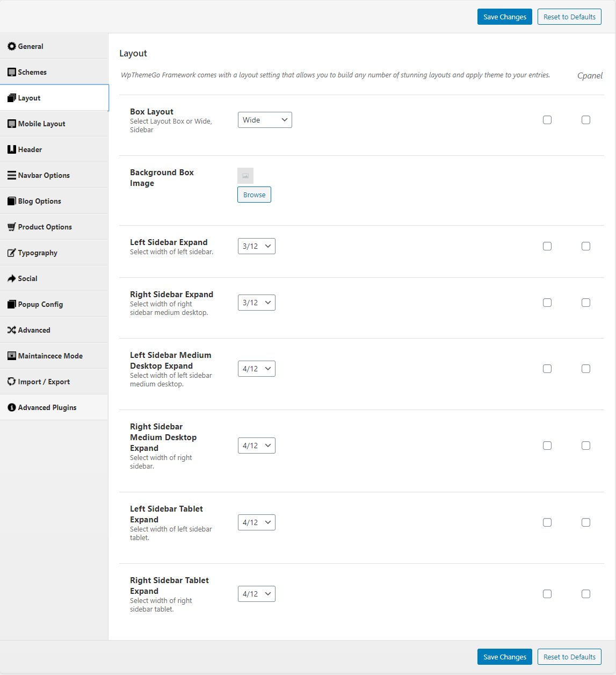Click the Typography pencil edit icon
Screen dimensions: 616x675
pos(12,253)
